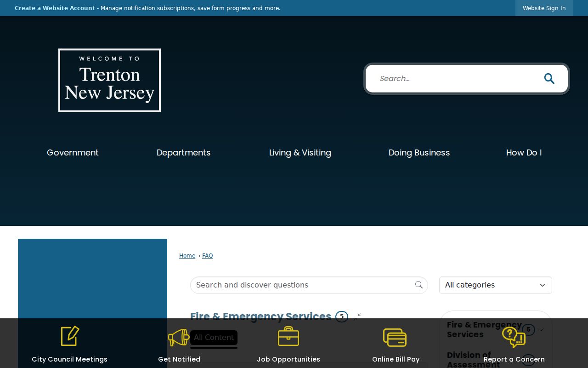This screenshot has height=368, width=588.
Task: Open the How Do I menu
Action: 524,153
